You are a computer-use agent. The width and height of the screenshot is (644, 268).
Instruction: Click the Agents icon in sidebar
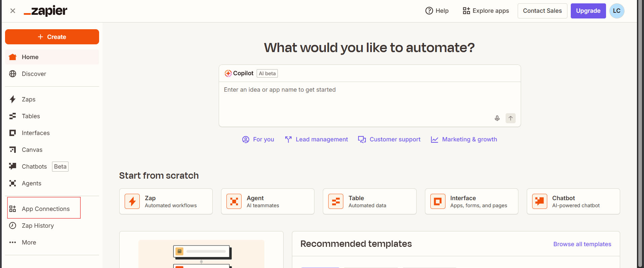tap(13, 183)
